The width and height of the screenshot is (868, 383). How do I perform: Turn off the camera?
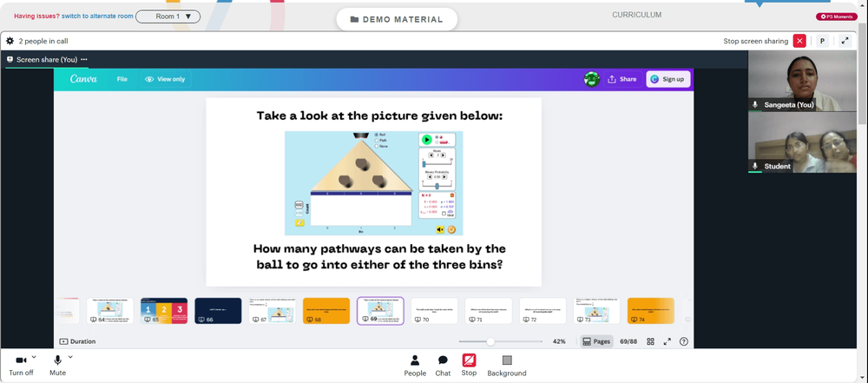tap(21, 366)
